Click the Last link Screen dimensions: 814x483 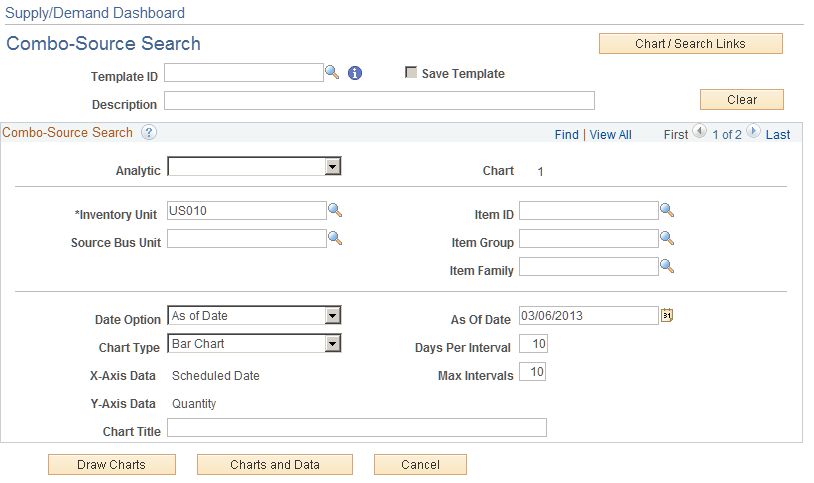[x=778, y=135]
